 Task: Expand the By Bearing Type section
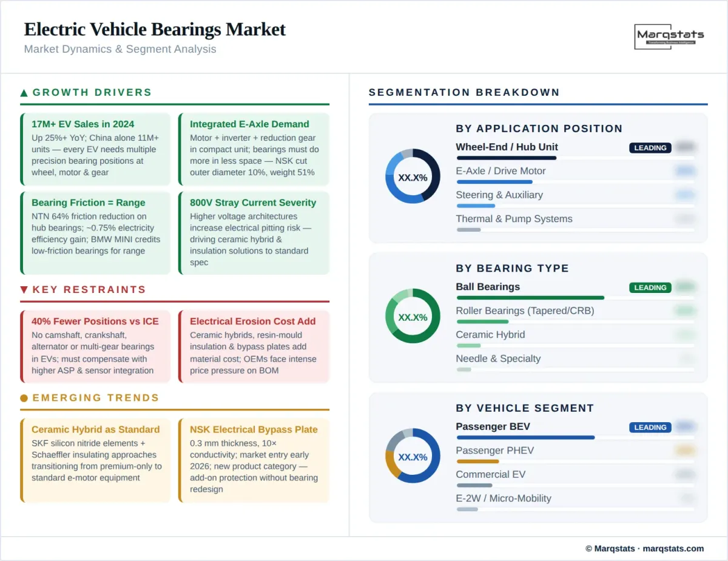(512, 268)
